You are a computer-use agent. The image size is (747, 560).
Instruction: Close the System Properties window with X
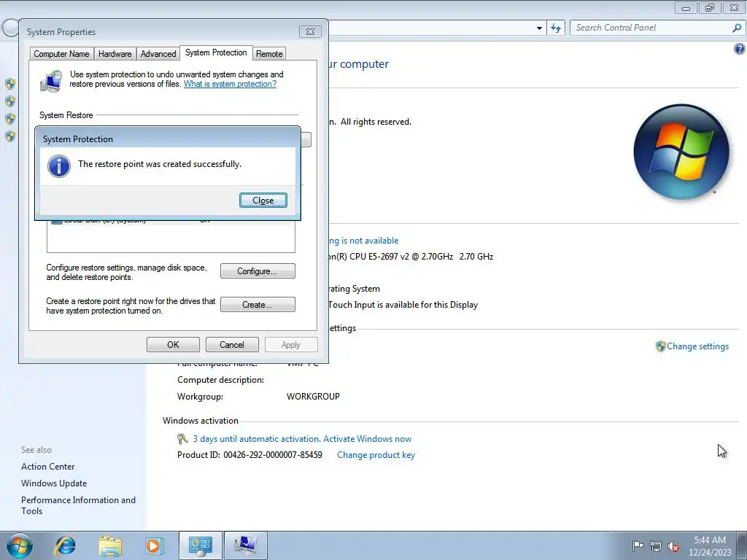point(310,31)
